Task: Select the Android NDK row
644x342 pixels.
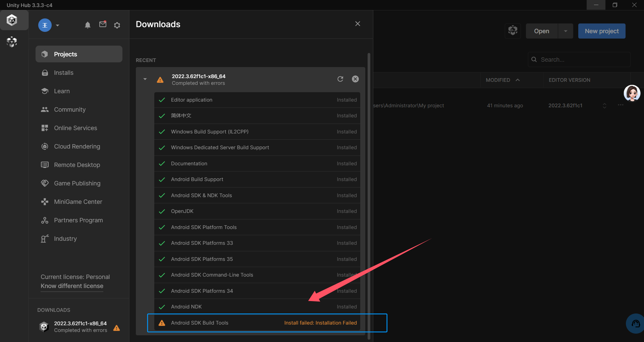Action: point(257,307)
